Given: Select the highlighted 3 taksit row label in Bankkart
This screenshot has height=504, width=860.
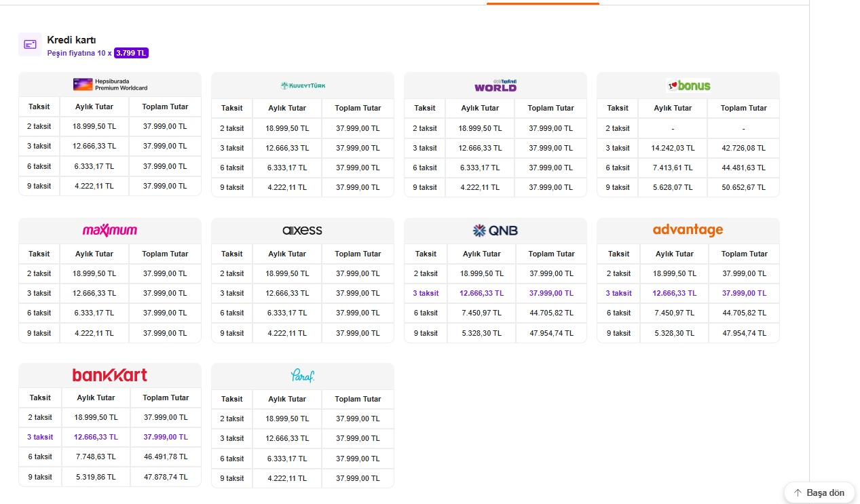Looking at the screenshot, I should point(40,437).
